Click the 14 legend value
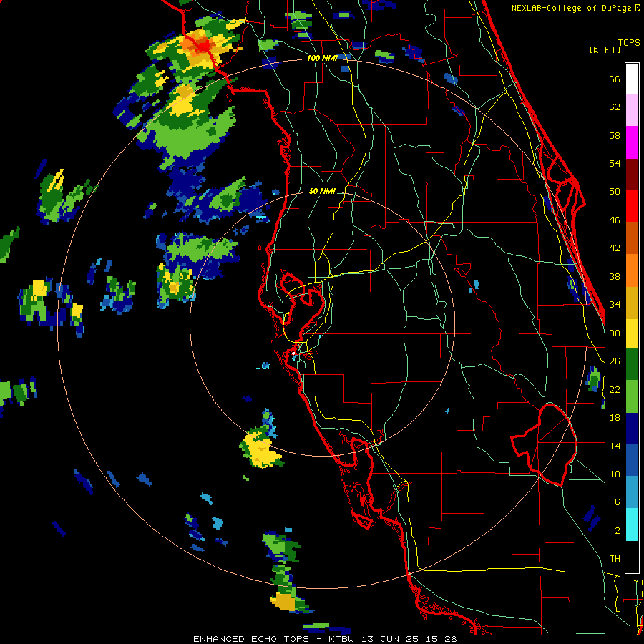This screenshot has width=644, height=644. pos(615,446)
